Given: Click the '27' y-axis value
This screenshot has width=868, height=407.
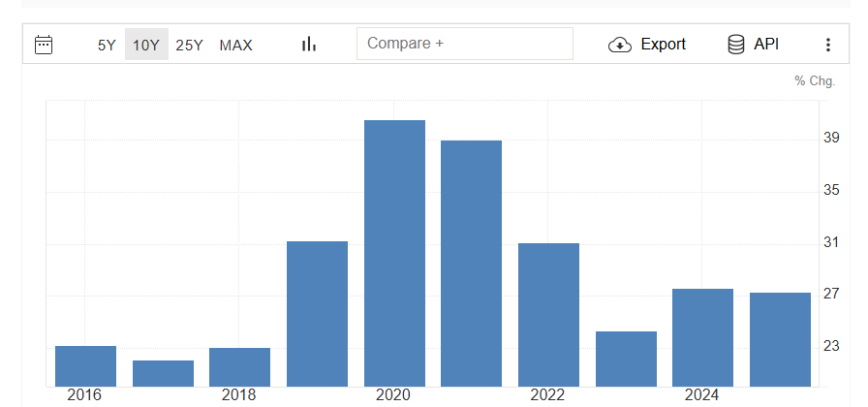Looking at the screenshot, I should tap(831, 294).
